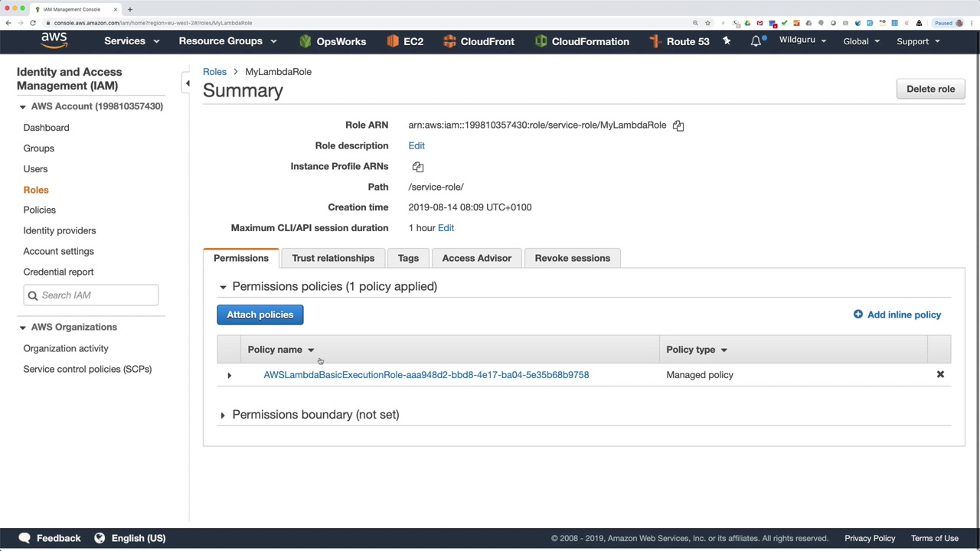980x551 pixels.
Task: Open the Users page in sidebar
Action: (35, 169)
